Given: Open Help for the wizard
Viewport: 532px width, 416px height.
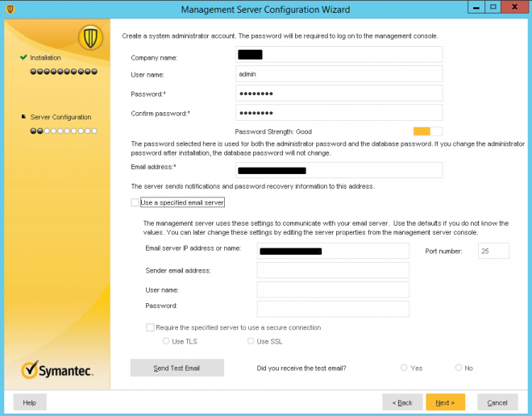Looking at the screenshot, I should (30, 402).
